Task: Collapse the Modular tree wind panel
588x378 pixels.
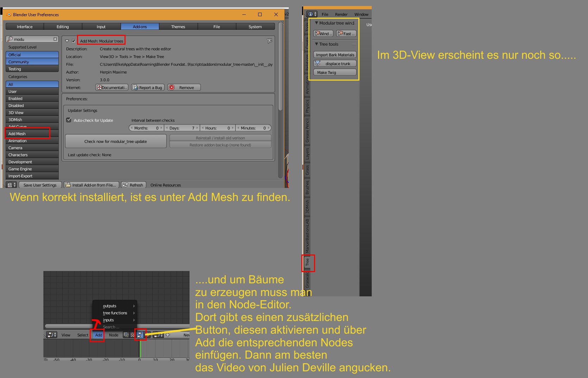Action: click(317, 23)
